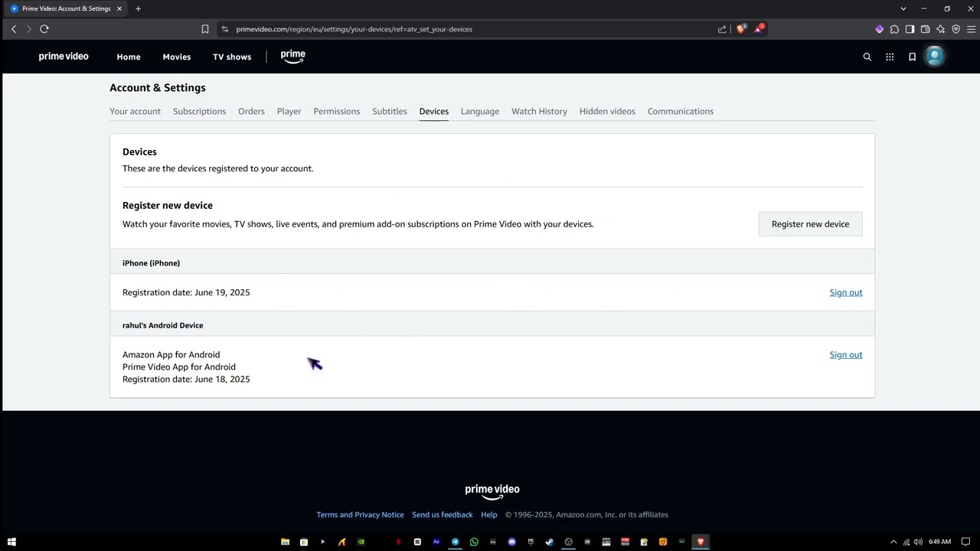Image resolution: width=980 pixels, height=551 pixels.
Task: Open the apps grid icon in header
Action: 890,57
